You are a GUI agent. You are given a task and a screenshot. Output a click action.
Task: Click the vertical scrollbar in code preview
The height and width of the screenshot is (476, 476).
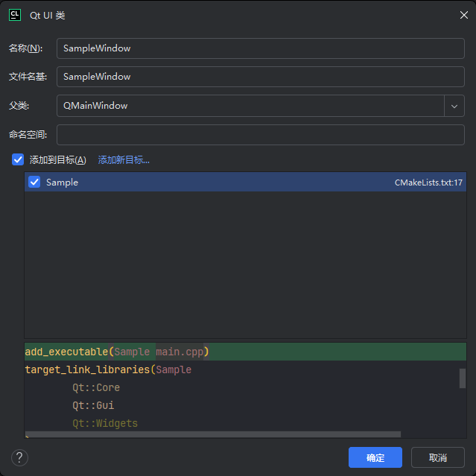[x=463, y=378]
